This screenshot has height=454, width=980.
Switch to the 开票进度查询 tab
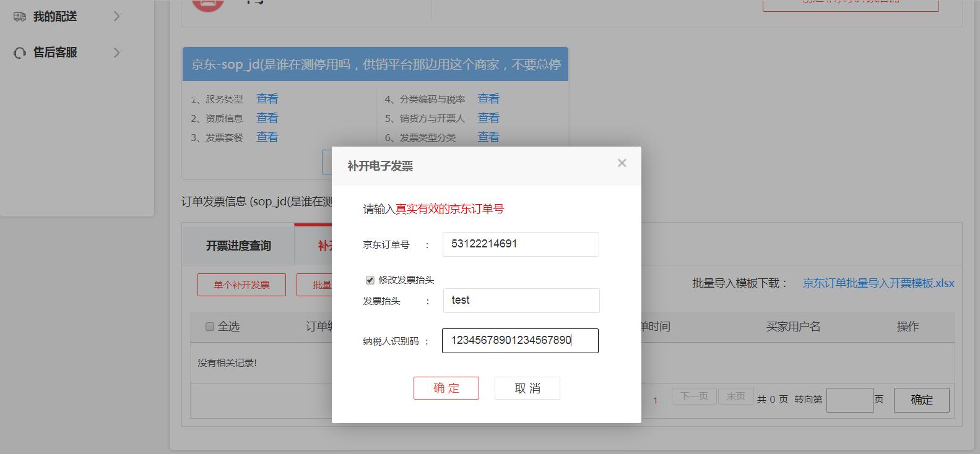point(238,246)
